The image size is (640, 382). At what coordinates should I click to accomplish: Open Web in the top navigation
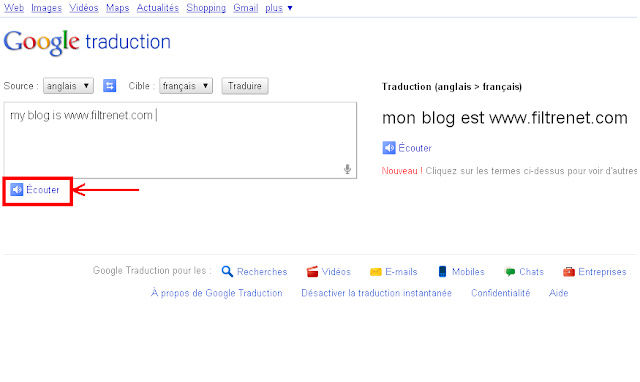[14, 8]
